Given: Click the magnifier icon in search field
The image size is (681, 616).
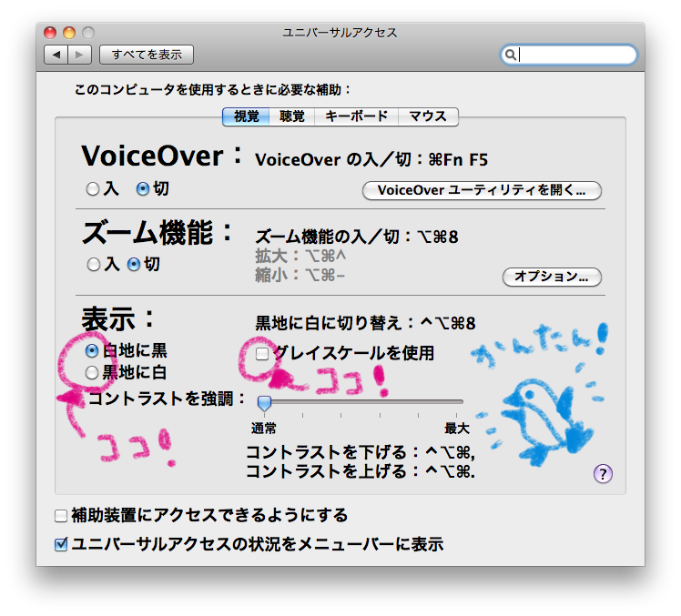Looking at the screenshot, I should coord(511,55).
